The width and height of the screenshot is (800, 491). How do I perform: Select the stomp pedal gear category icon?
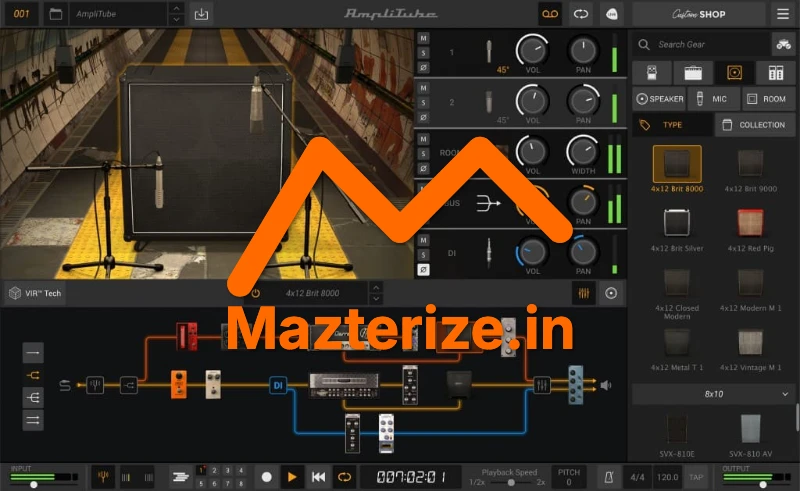coord(652,73)
